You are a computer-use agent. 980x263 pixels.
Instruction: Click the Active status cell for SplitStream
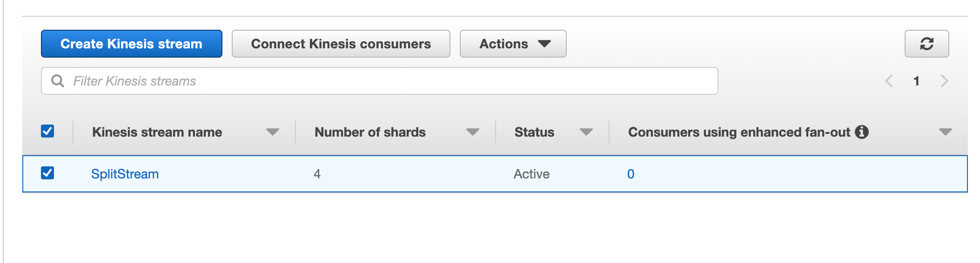pyautogui.click(x=531, y=174)
